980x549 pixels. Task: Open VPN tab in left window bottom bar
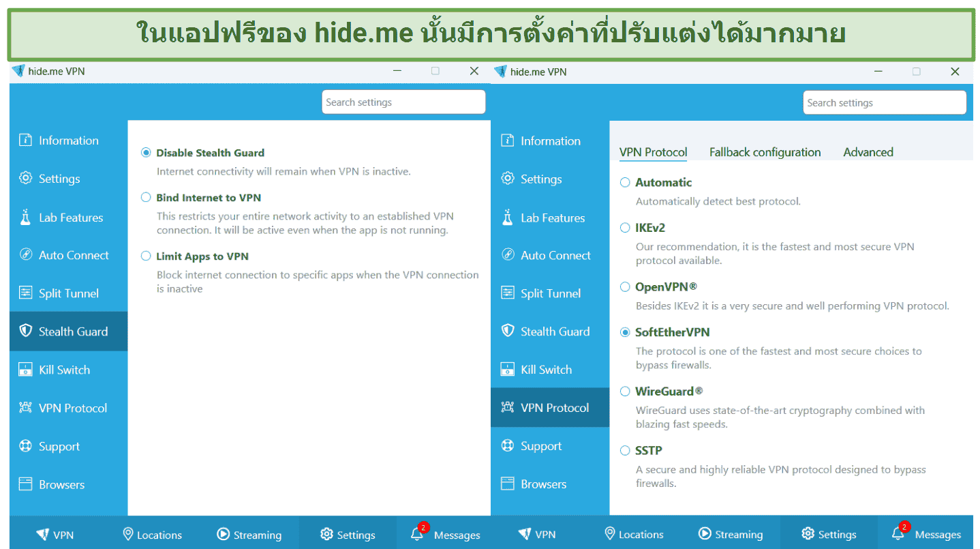[55, 534]
